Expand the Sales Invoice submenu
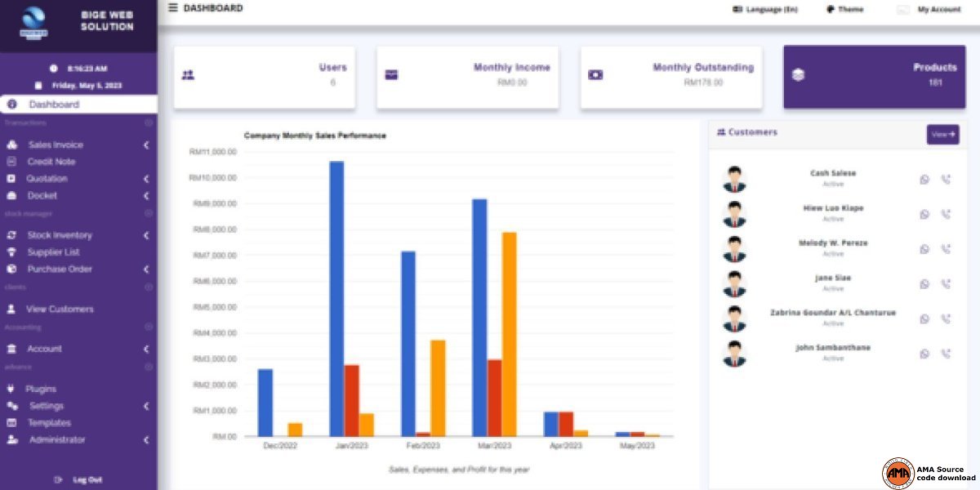980x490 pixels. click(x=146, y=145)
